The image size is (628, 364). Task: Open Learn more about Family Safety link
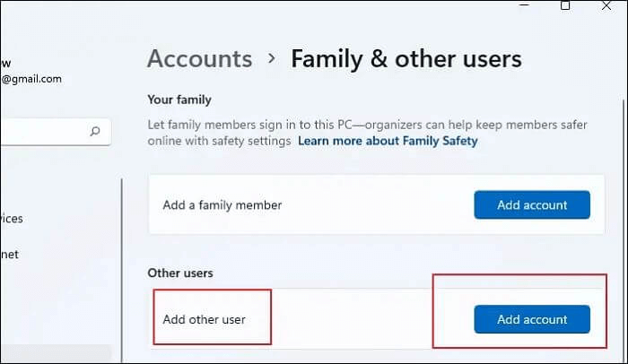pyautogui.click(x=388, y=141)
